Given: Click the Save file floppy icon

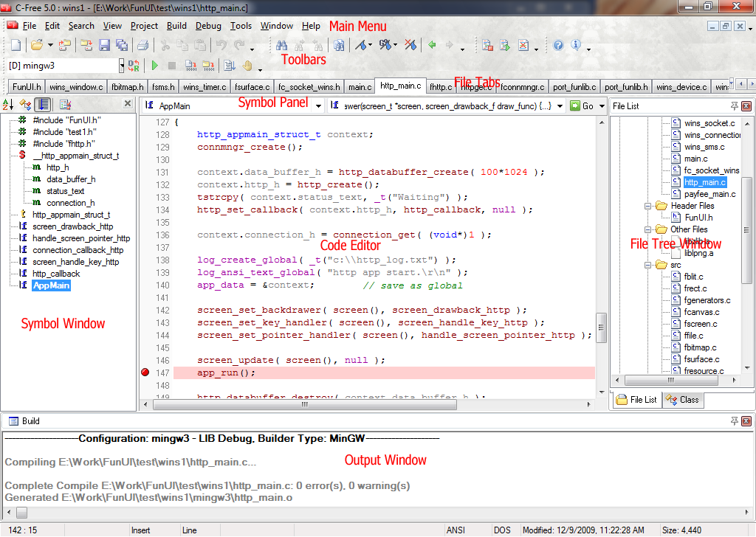Looking at the screenshot, I should tap(104, 45).
